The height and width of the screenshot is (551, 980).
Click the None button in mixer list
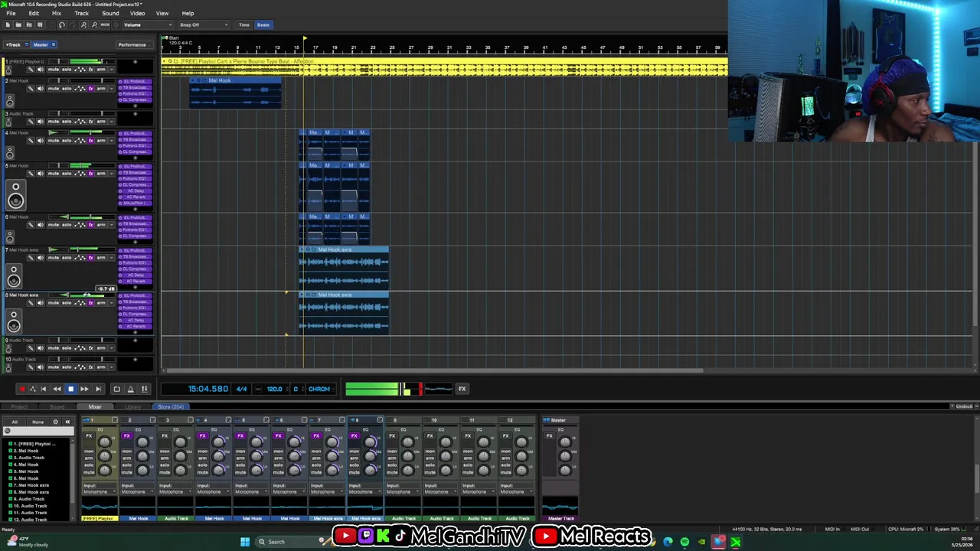coord(38,422)
